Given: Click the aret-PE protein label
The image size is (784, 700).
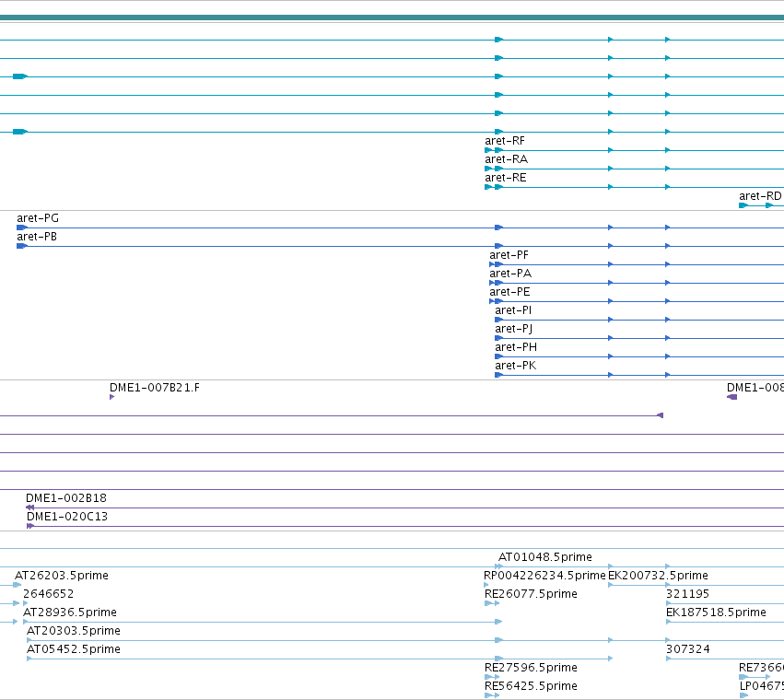Looking at the screenshot, I should [509, 292].
